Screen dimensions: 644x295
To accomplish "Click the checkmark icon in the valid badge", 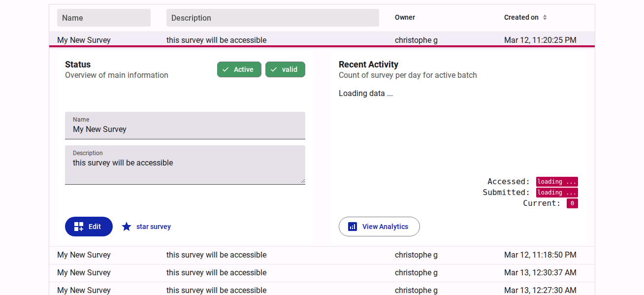I will click(274, 69).
